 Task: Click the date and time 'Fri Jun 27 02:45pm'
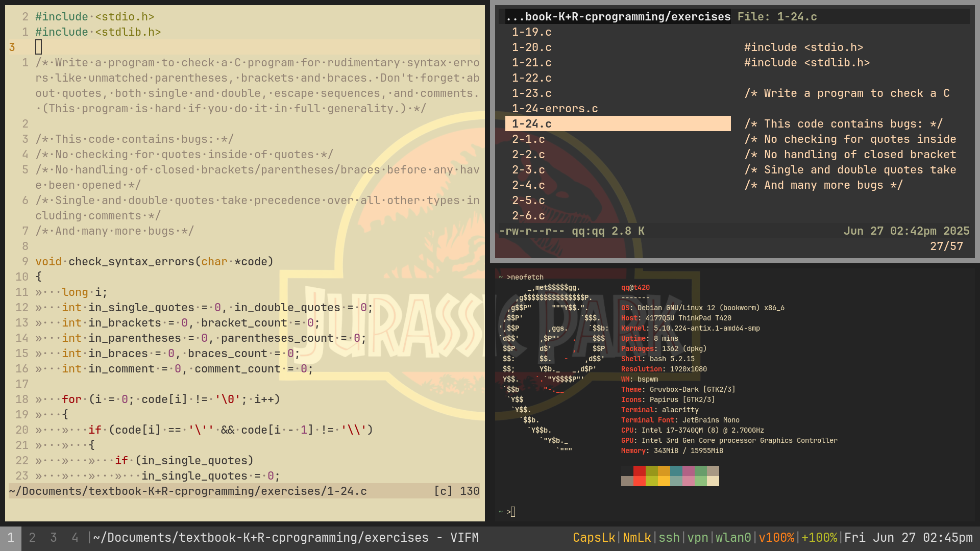pyautogui.click(x=908, y=538)
